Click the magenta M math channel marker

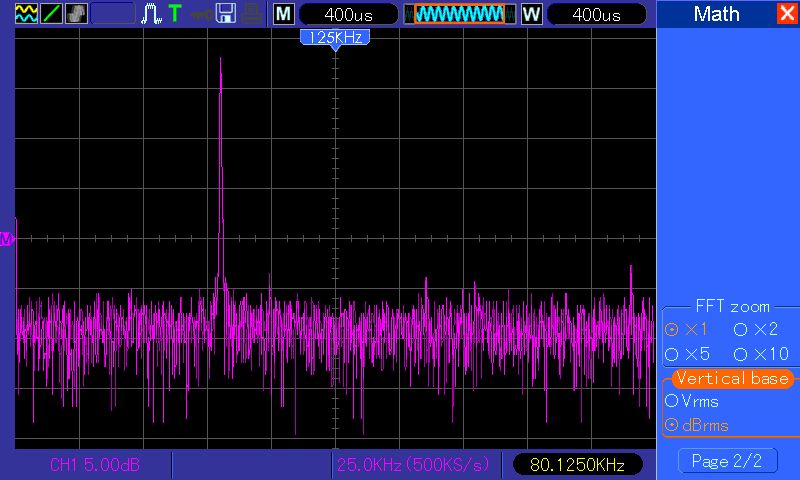coord(6,239)
